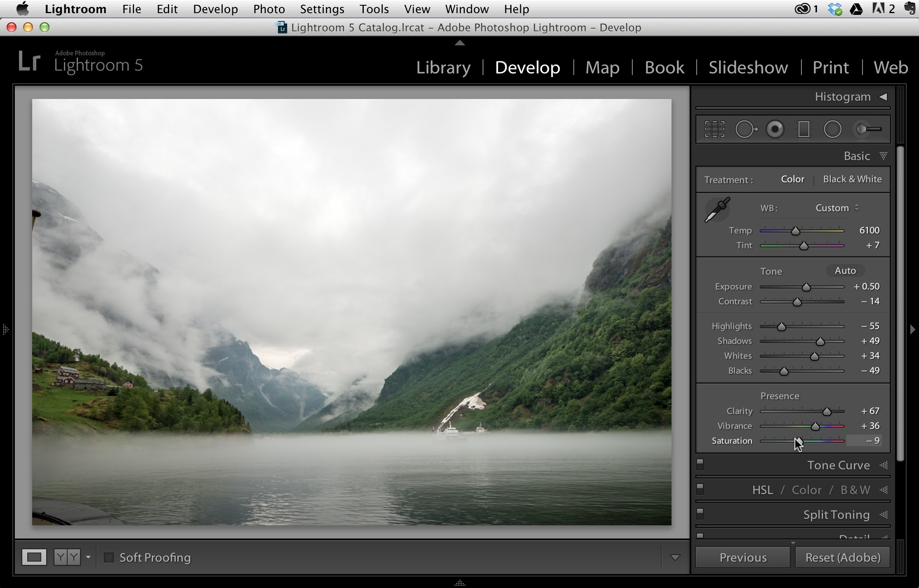Click the Reset (Adobe) button
The image size is (919, 588).
pyautogui.click(x=843, y=557)
